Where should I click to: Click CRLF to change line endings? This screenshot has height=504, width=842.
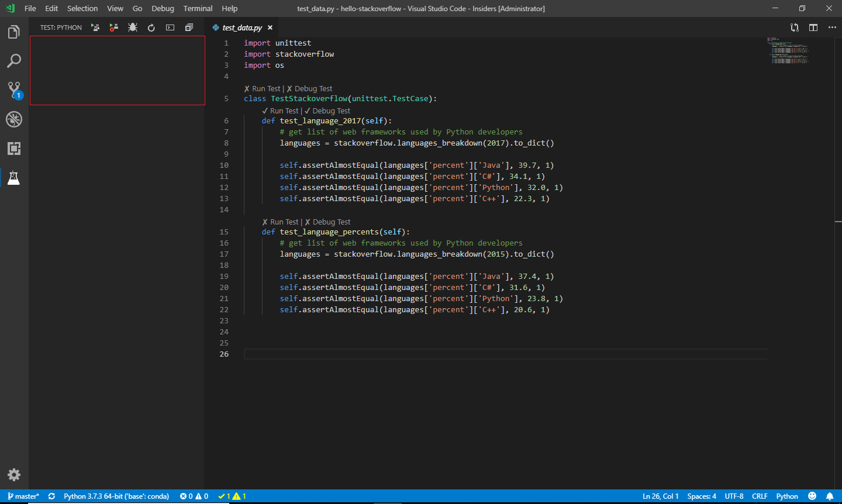[760, 496]
